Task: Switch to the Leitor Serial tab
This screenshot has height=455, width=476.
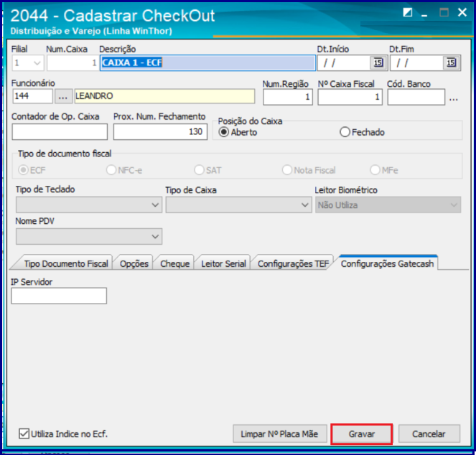Action: click(223, 264)
